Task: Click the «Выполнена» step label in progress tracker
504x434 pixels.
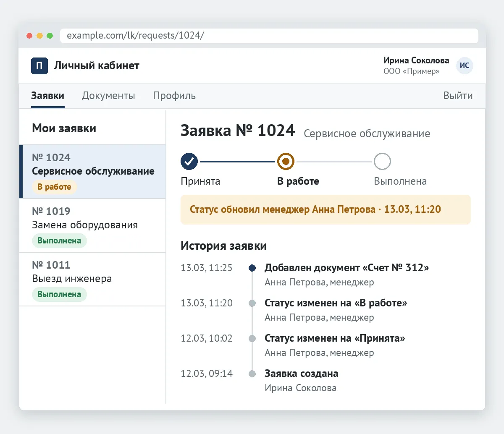Action: [x=400, y=181]
